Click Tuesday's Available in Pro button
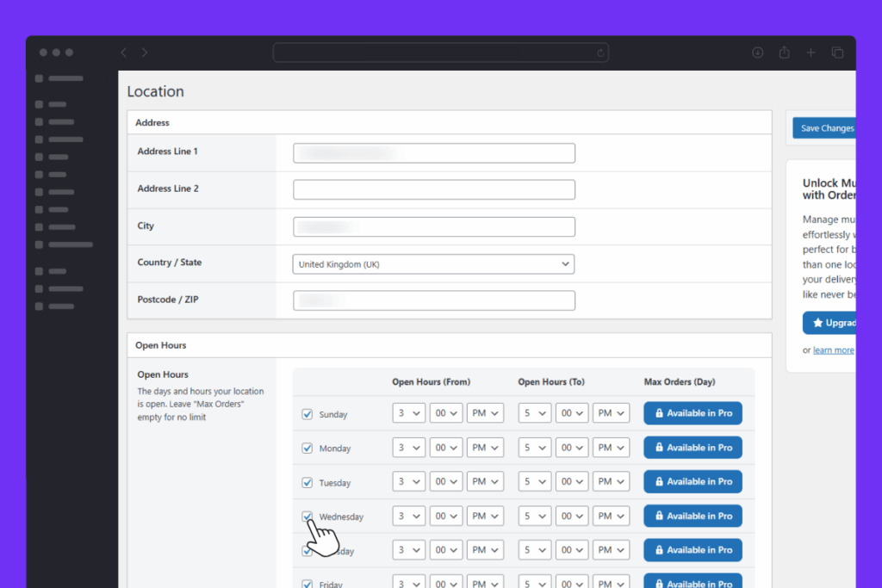 693,481
